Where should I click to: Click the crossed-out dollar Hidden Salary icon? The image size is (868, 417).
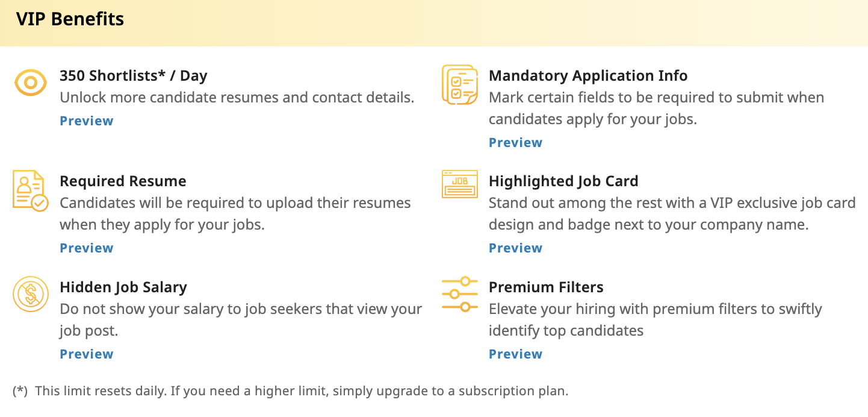[30, 294]
